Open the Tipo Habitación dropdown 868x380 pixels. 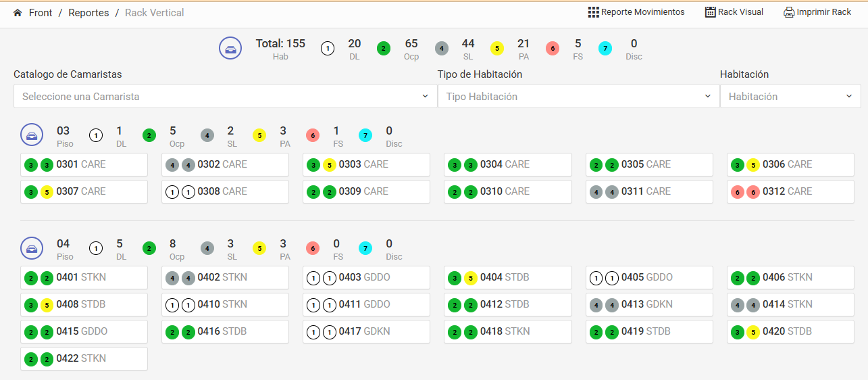point(578,96)
